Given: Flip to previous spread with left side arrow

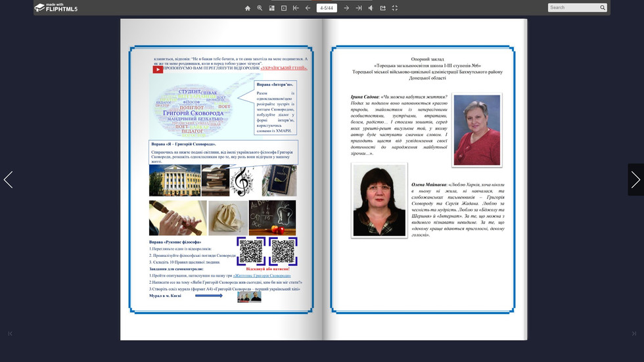Looking at the screenshot, I should [8, 180].
